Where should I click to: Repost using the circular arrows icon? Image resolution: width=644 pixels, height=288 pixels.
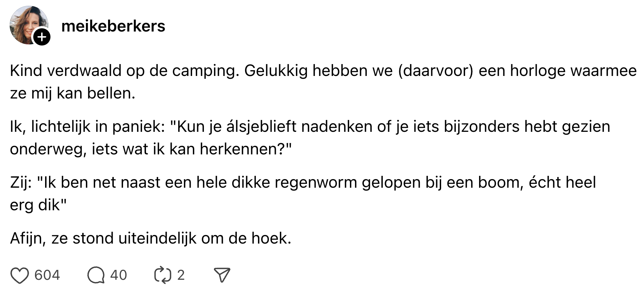[x=162, y=275]
